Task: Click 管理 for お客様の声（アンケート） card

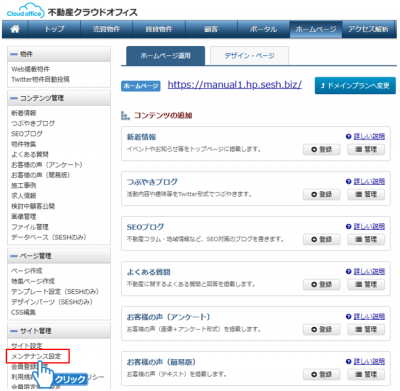Action: (x=366, y=329)
